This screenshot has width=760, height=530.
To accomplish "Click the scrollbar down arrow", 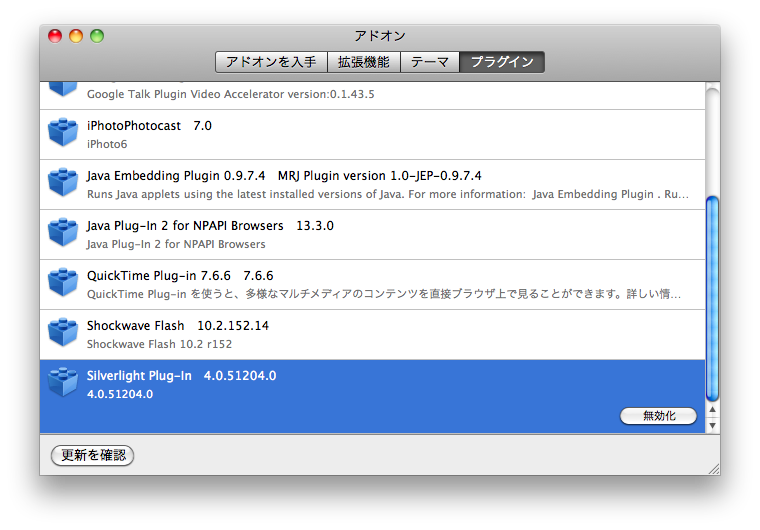I will [x=712, y=425].
